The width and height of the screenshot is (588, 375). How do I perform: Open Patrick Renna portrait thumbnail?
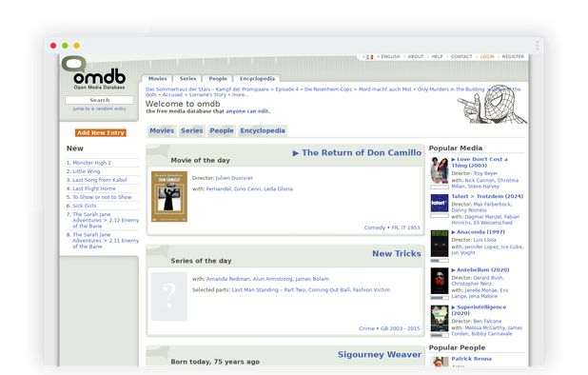tap(440, 362)
